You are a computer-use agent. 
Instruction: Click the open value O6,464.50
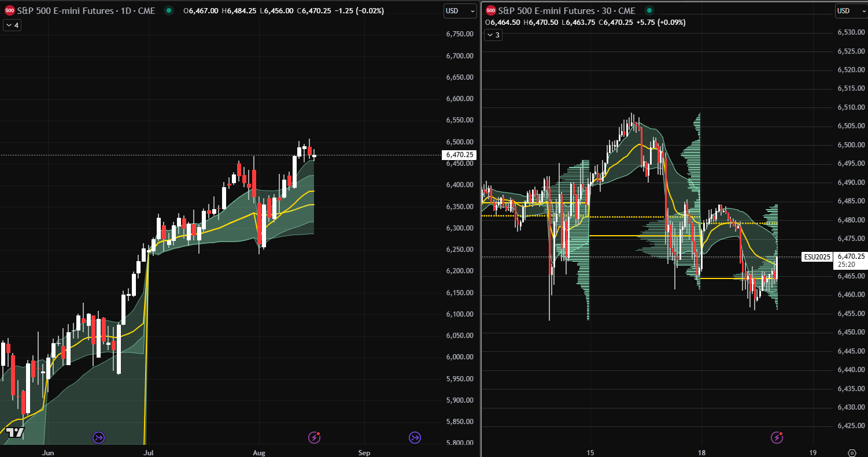coord(503,22)
